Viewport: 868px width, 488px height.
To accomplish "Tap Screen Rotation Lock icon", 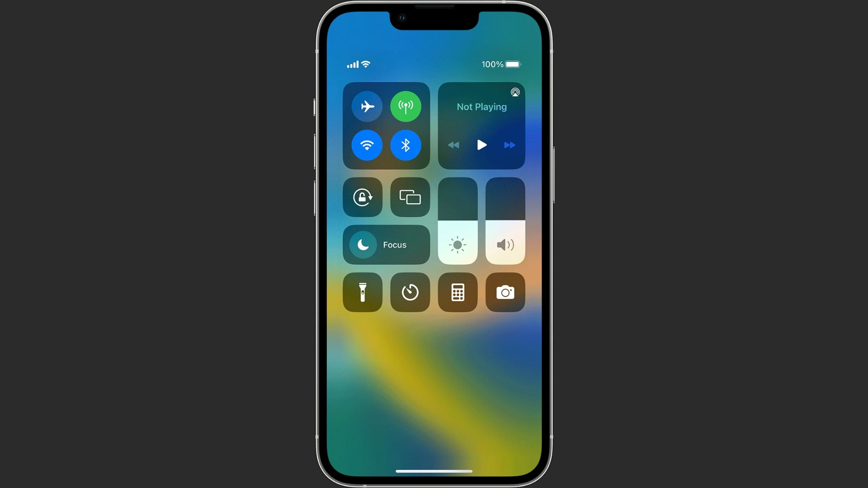I will [363, 197].
